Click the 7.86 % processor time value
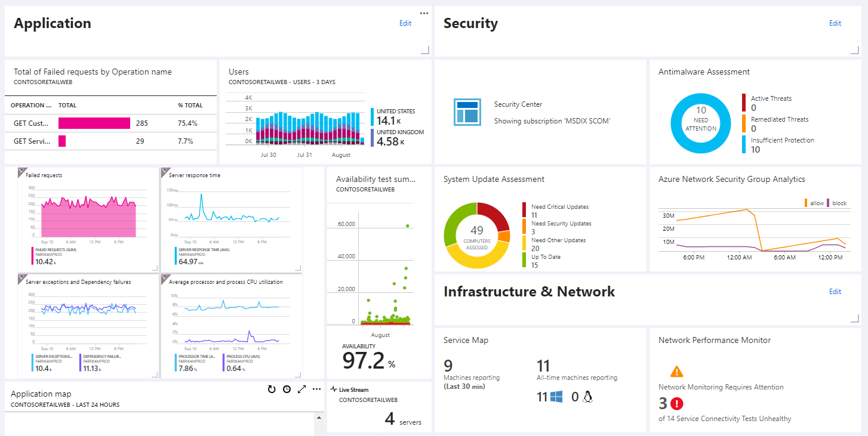 (x=187, y=369)
